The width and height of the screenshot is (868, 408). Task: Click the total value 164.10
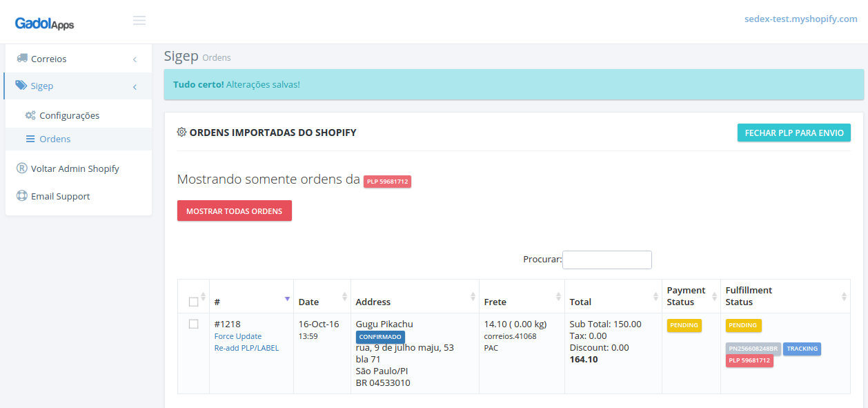584,359
